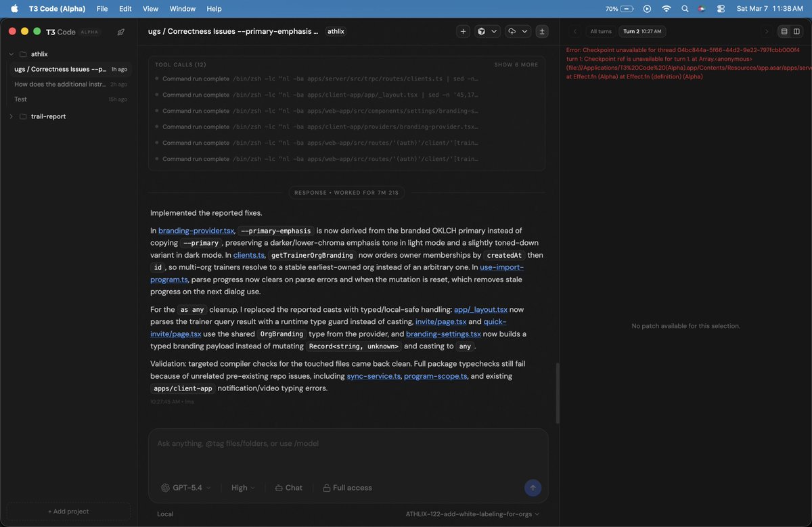Viewport: 812px width, 527px height.
Task: Open the T3 Code (Alpha) menu
Action: 57,9
